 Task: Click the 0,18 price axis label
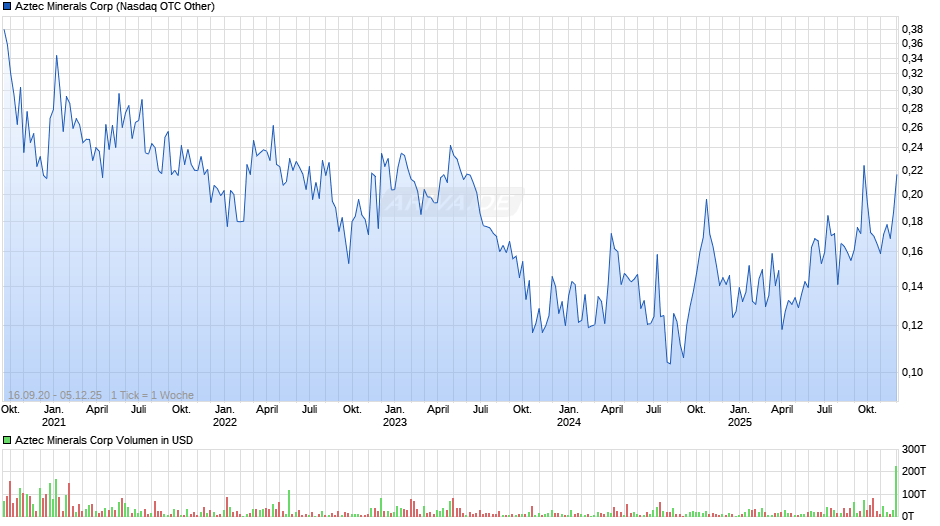[x=912, y=221]
